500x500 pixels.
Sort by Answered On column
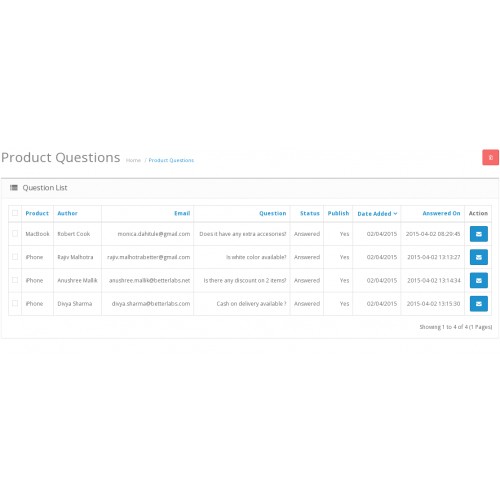point(441,213)
